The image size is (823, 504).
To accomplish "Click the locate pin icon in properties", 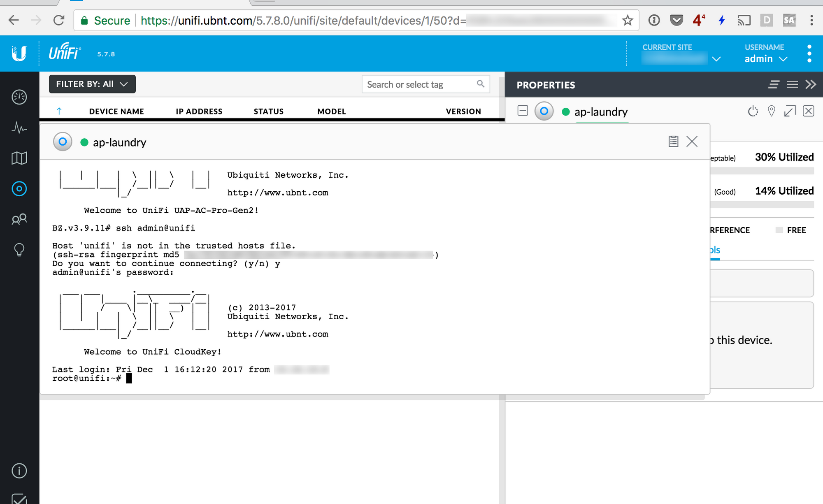I will click(772, 111).
